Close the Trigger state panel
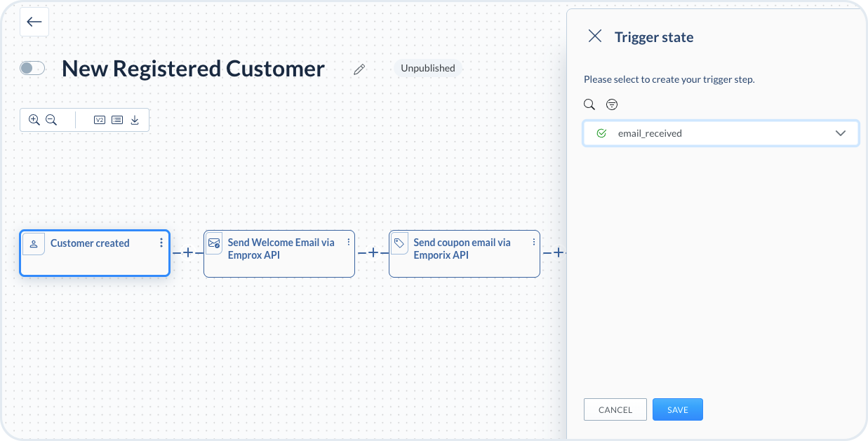Image resolution: width=868 pixels, height=441 pixels. tap(595, 36)
